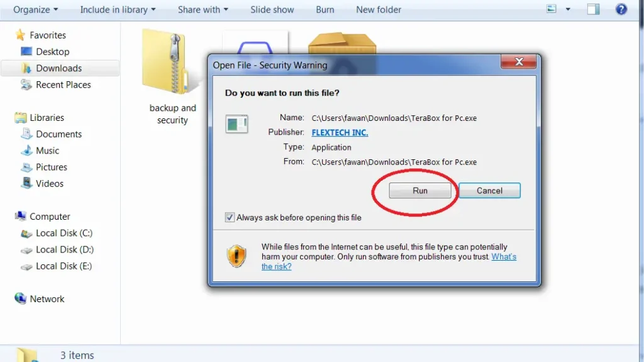This screenshot has height=362, width=644.
Task: Click the Recent Places icon
Action: tap(26, 84)
